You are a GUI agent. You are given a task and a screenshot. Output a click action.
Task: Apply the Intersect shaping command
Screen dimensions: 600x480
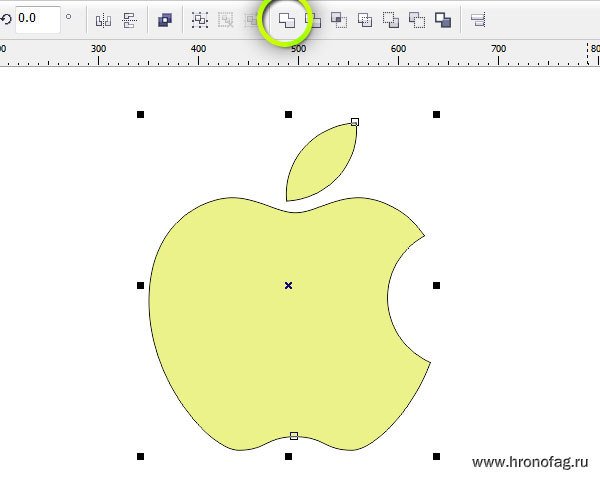coord(339,20)
